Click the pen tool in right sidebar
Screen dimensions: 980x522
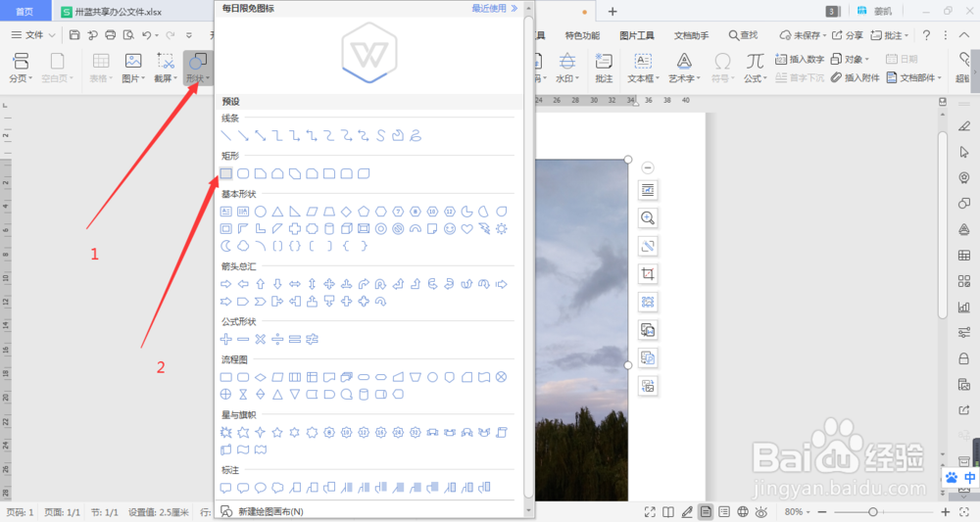pyautogui.click(x=963, y=126)
